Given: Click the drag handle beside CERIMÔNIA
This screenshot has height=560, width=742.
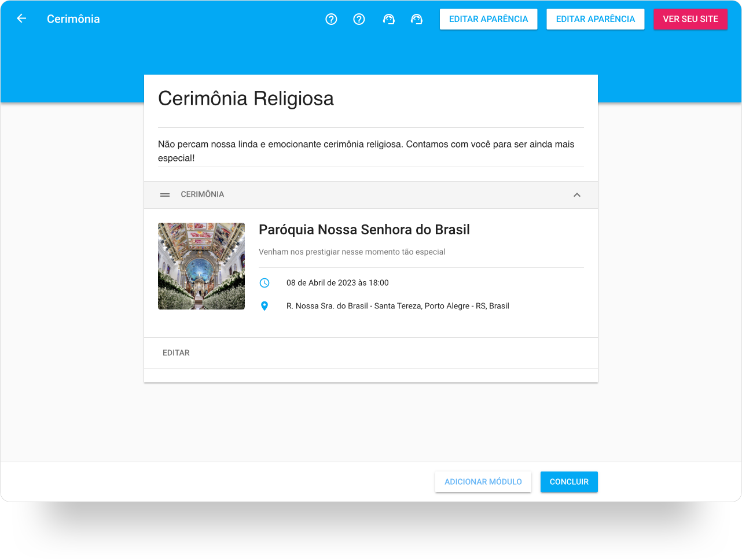Looking at the screenshot, I should coord(165,195).
